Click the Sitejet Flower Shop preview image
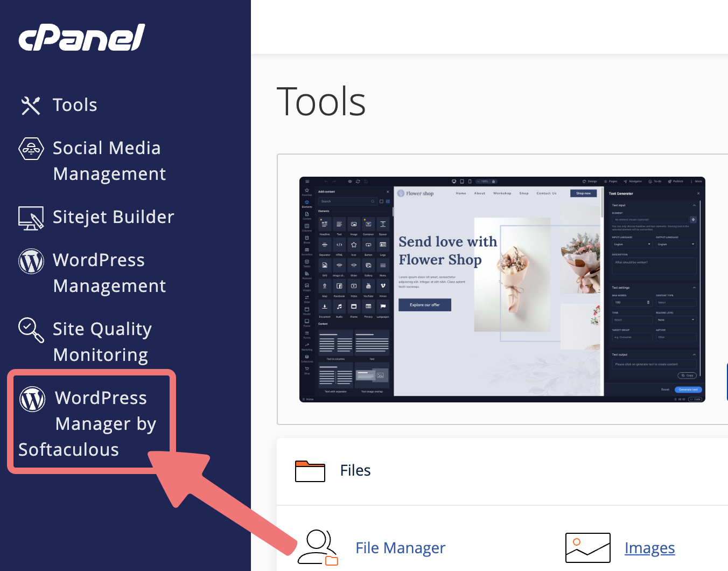This screenshot has width=728, height=571. point(502,289)
